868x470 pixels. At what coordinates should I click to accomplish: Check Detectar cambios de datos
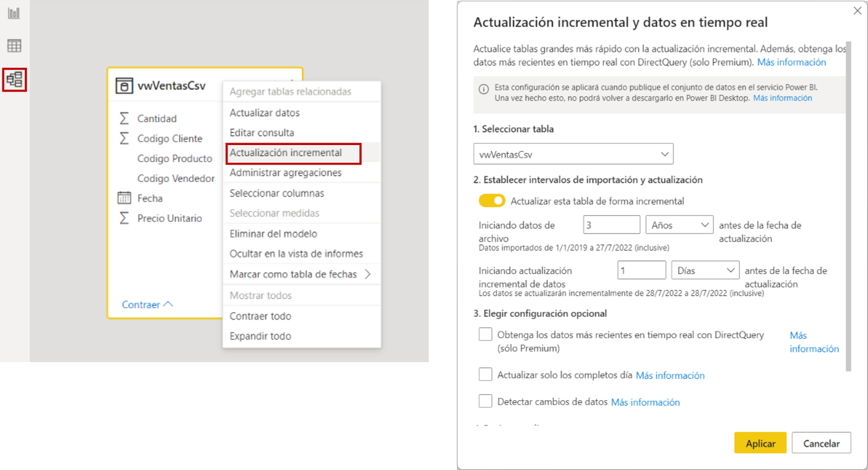coord(485,401)
